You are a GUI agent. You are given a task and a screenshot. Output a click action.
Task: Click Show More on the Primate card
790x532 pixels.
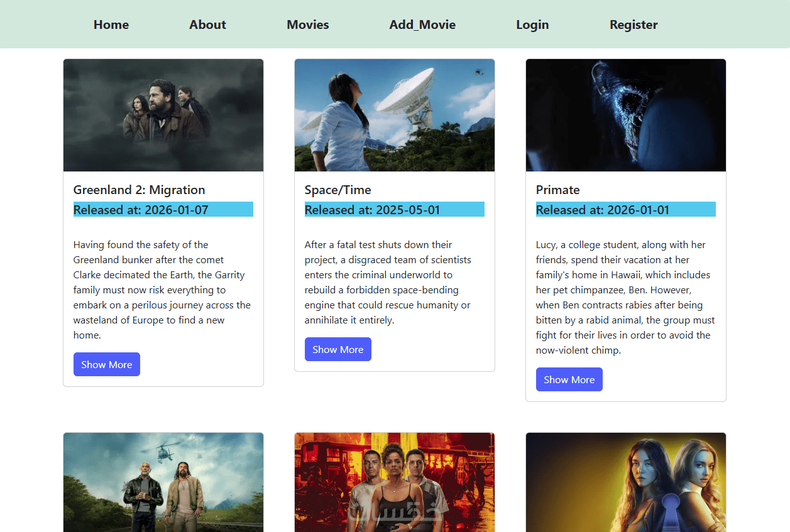click(569, 379)
